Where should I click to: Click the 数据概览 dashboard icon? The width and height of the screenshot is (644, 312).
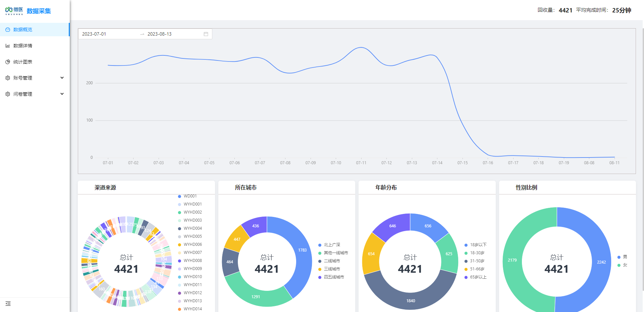click(8, 30)
